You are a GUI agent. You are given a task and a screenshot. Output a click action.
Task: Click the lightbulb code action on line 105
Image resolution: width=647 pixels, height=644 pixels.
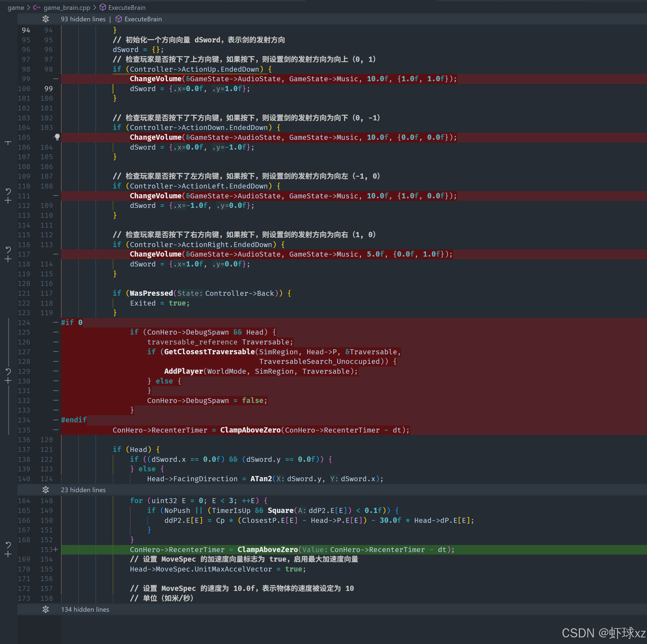[57, 137]
